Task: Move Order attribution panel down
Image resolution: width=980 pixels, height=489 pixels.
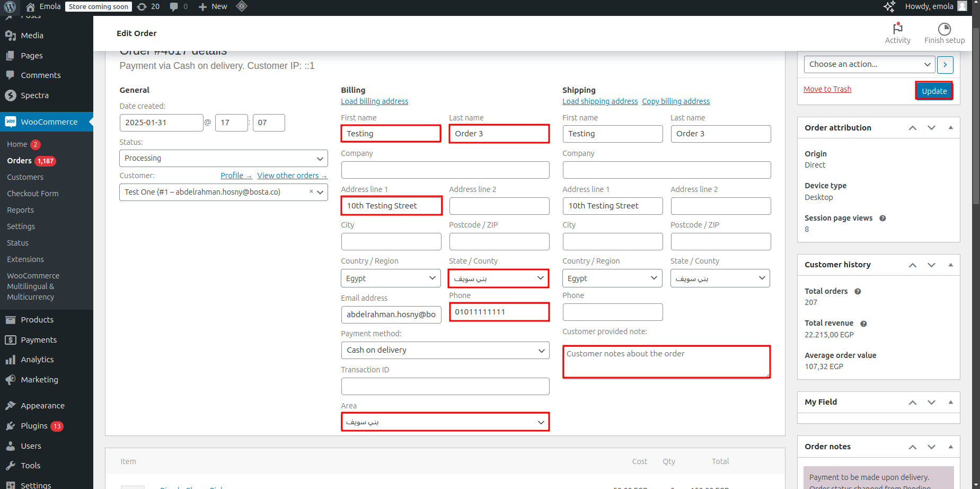Action: 931,128
